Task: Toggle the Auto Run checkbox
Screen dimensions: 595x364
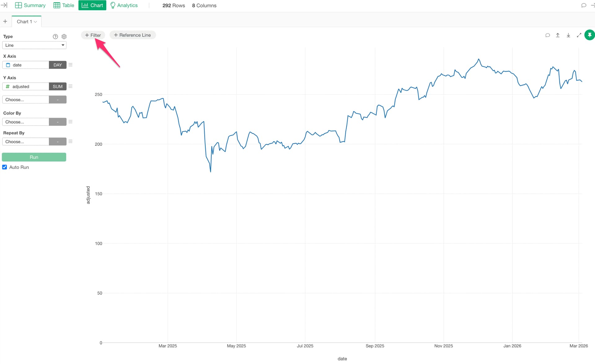Action: [x=5, y=167]
